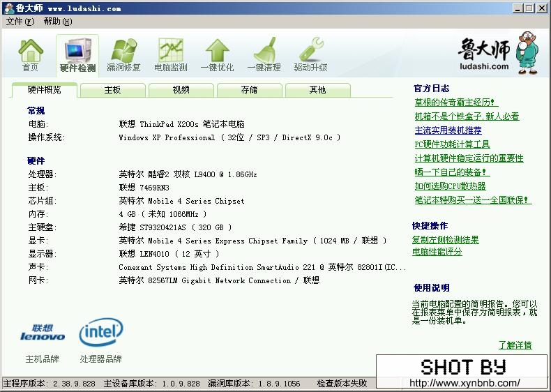Click the 了解详情 link
551x392 pixels.
[x=515, y=345]
